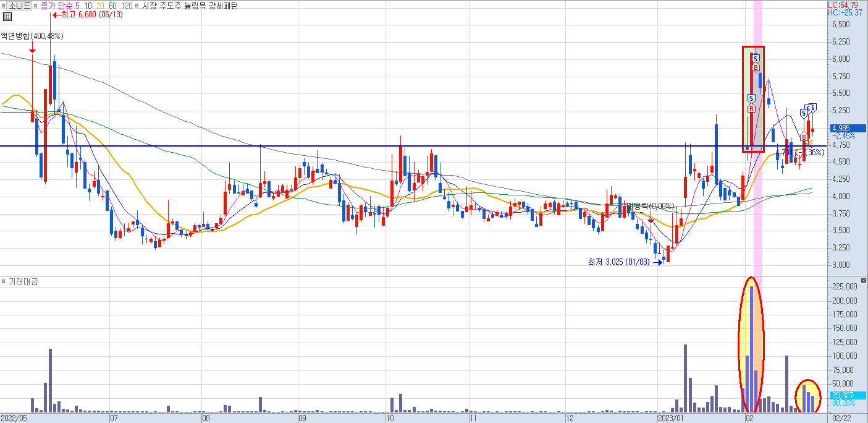868x423 pixels.
Task: Select the 120-period moving average label
Action: coord(127,6)
